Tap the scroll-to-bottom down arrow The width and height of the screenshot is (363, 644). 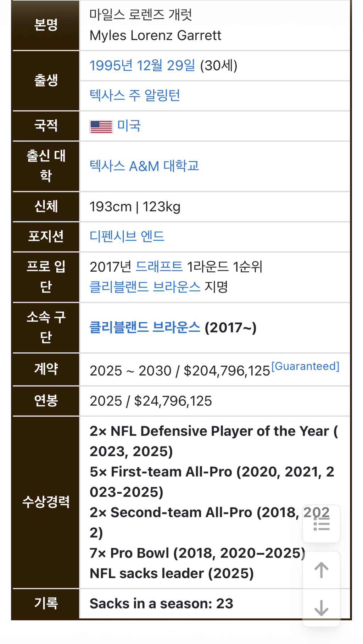(322, 607)
